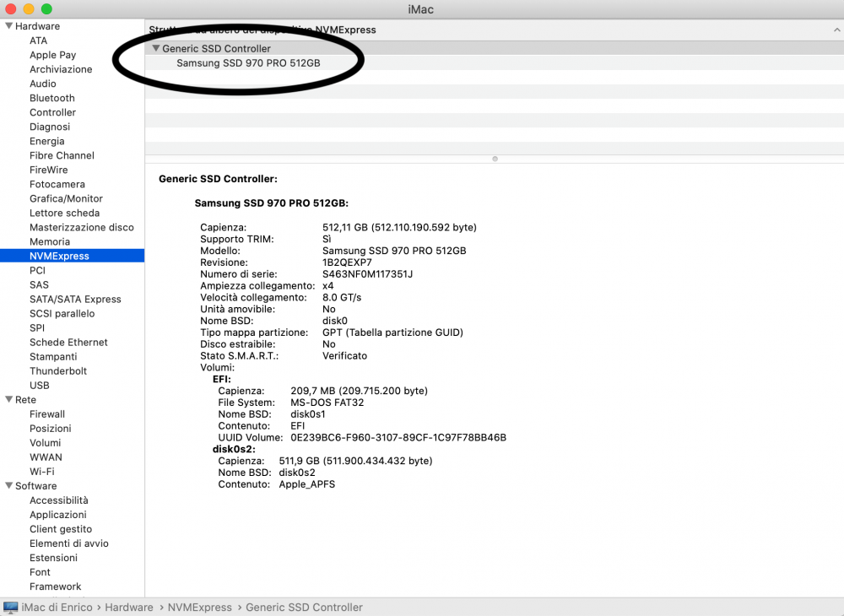Select Samsung SSD 970 PRO 512GB tree row

(x=494, y=63)
